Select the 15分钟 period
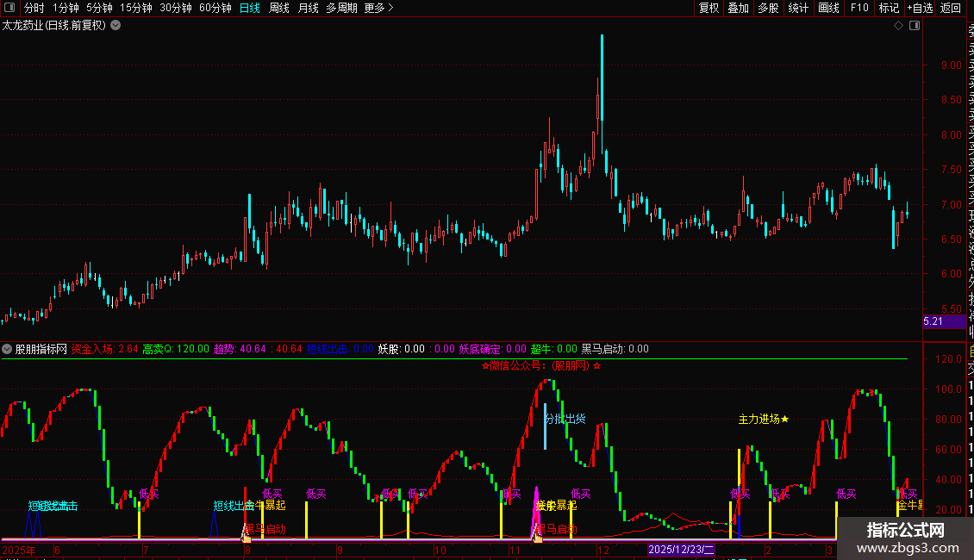 [136, 8]
